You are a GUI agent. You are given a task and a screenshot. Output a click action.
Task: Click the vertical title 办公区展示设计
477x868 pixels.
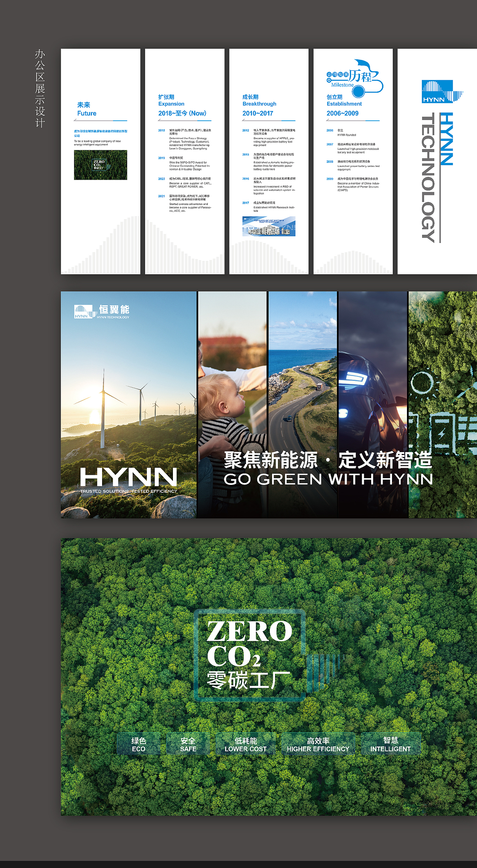point(40,89)
